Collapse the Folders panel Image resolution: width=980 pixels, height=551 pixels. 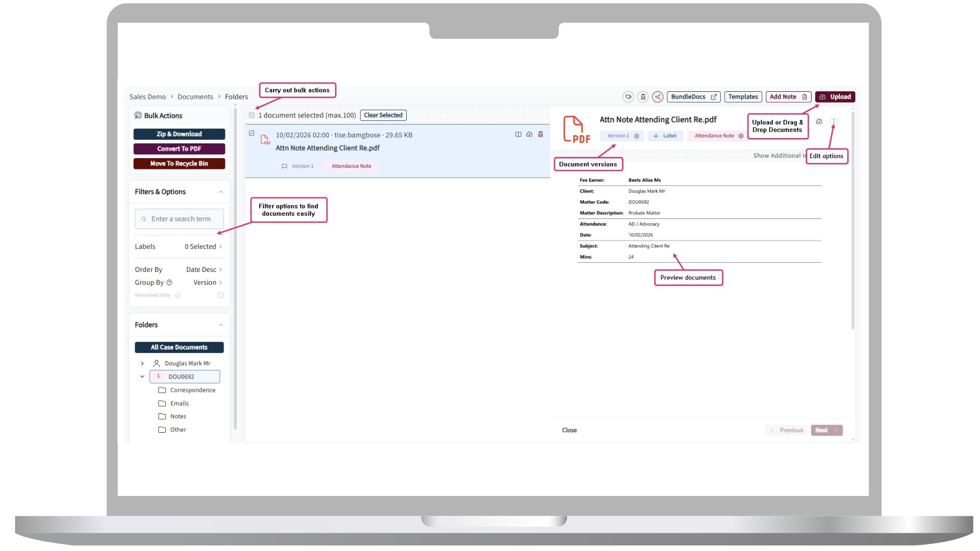(221, 325)
